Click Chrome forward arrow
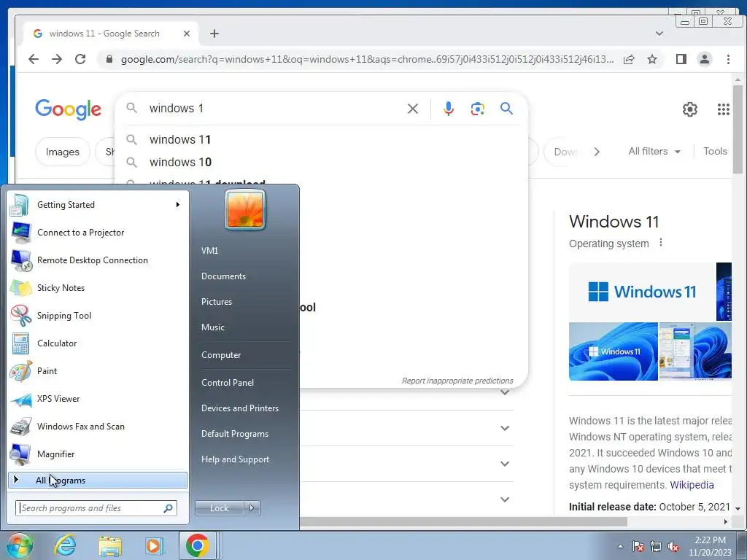747x560 pixels. (x=57, y=59)
